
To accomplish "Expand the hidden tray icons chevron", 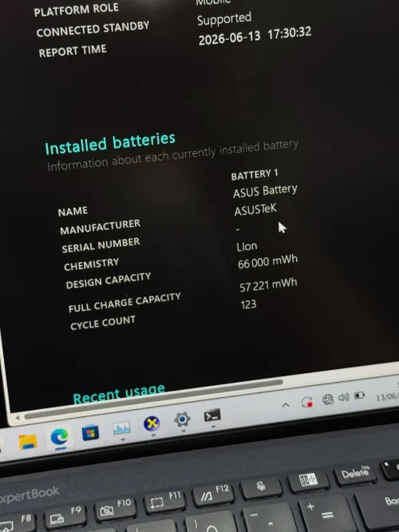I will point(286,405).
